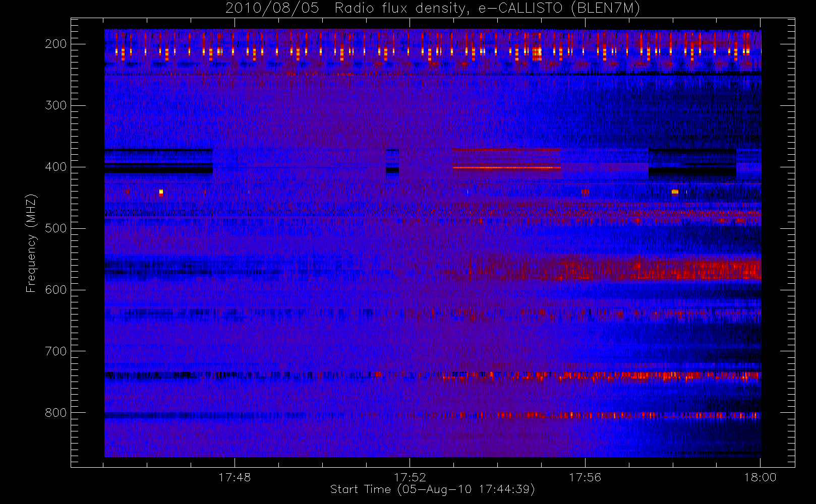Click the yellow burst spot near 440 MHz at 17:46

[161, 192]
